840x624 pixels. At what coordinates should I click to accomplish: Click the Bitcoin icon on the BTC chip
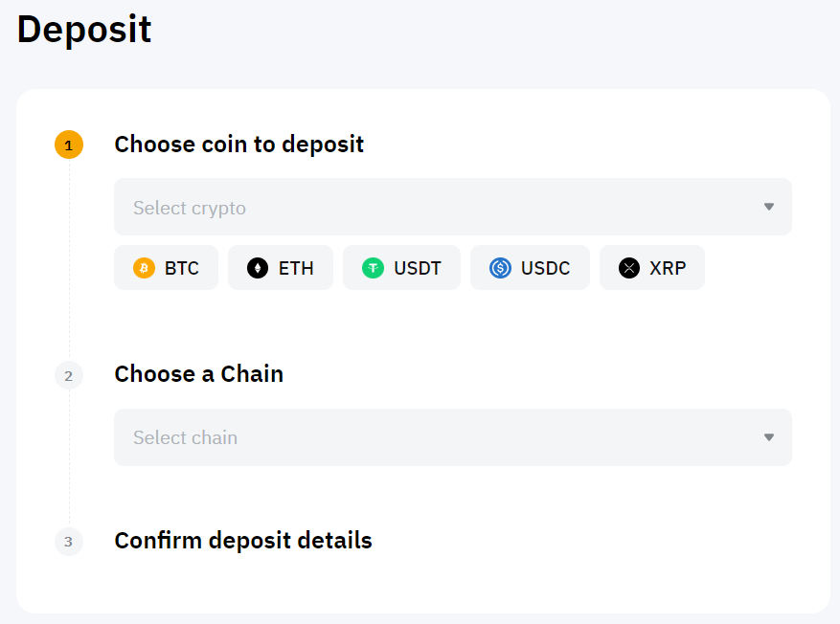144,268
